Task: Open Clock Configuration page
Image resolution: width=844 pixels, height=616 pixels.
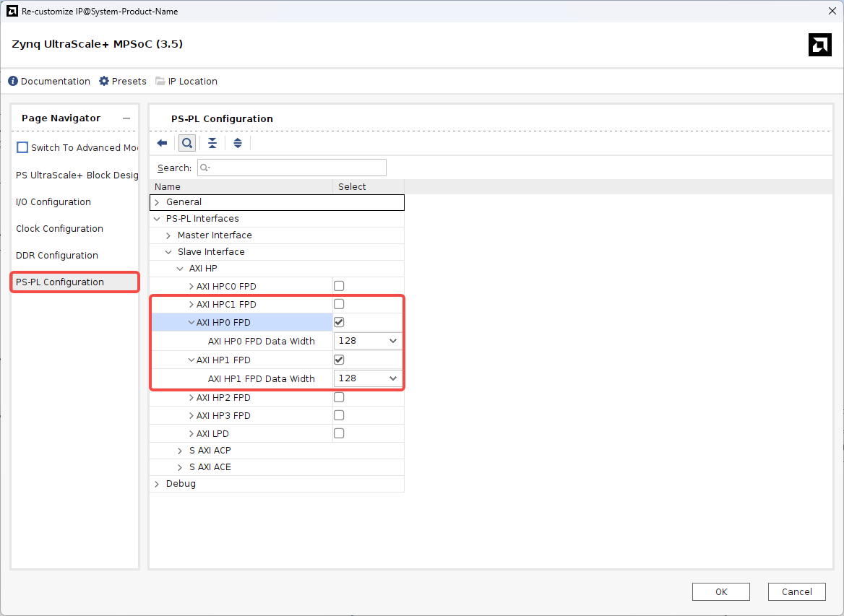Action: 59,229
